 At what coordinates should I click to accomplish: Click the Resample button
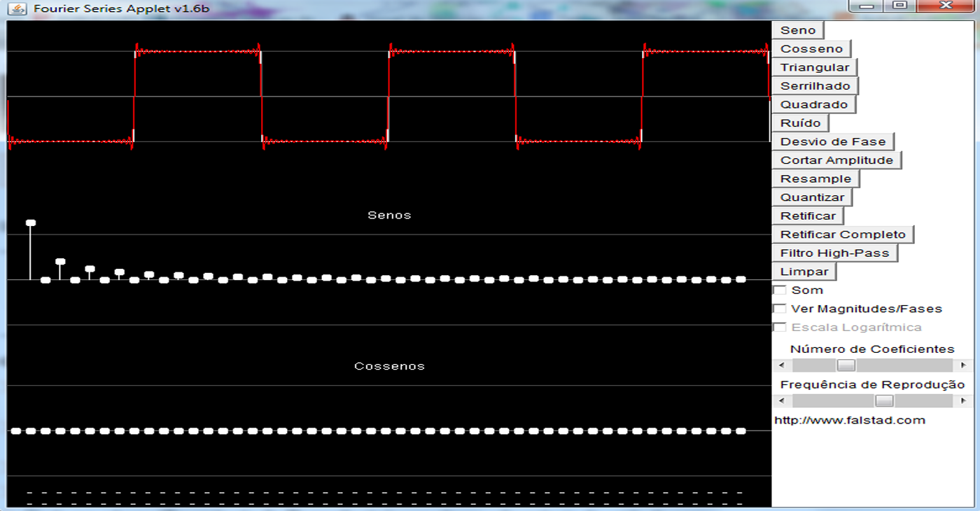pos(815,178)
